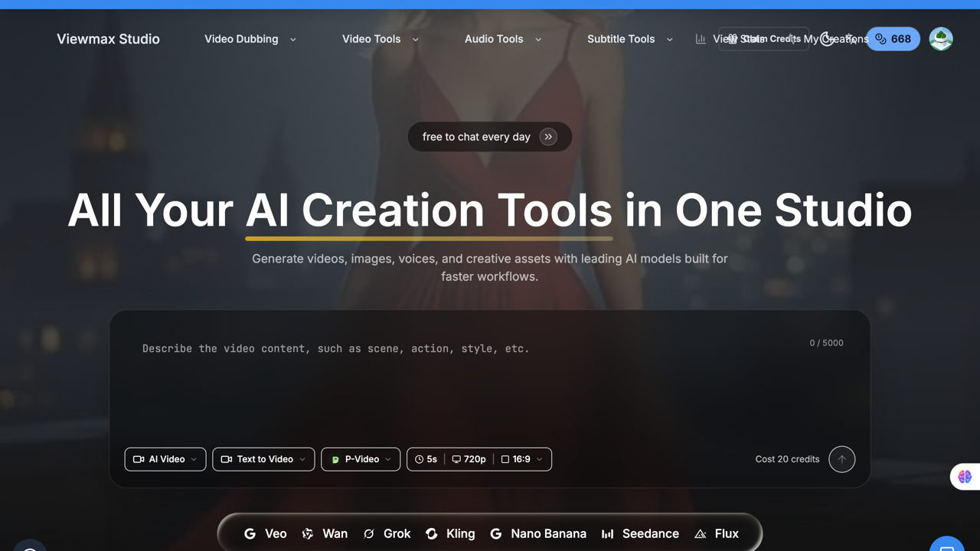The height and width of the screenshot is (551, 980).
Task: Expand the Subtitle Tools menu
Action: click(630, 39)
